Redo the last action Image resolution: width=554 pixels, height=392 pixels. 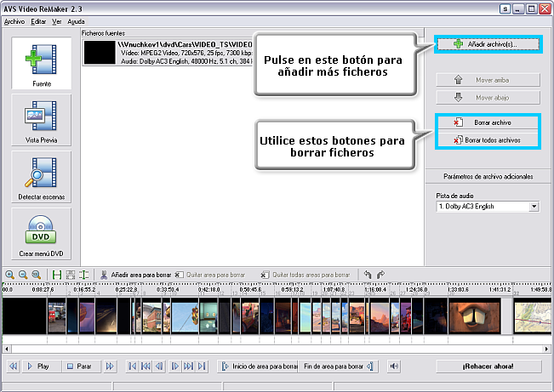click(x=380, y=275)
